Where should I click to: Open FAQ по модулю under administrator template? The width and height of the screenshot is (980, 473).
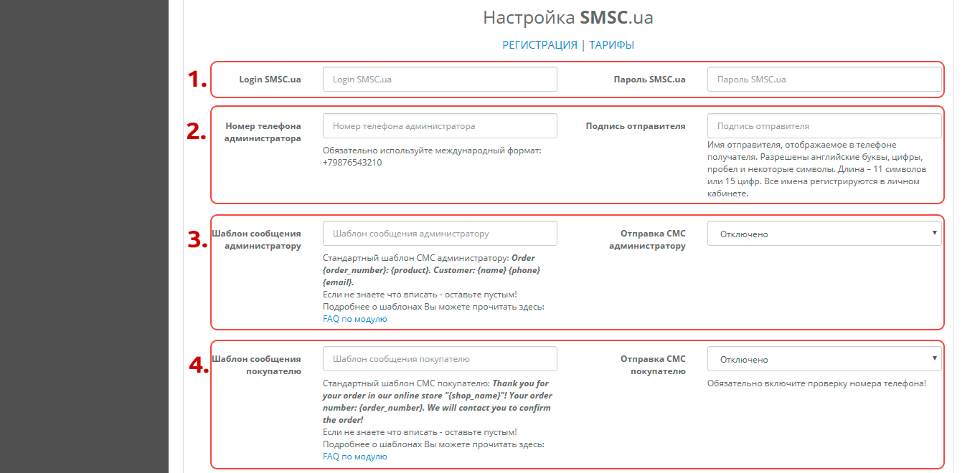pyautogui.click(x=354, y=319)
